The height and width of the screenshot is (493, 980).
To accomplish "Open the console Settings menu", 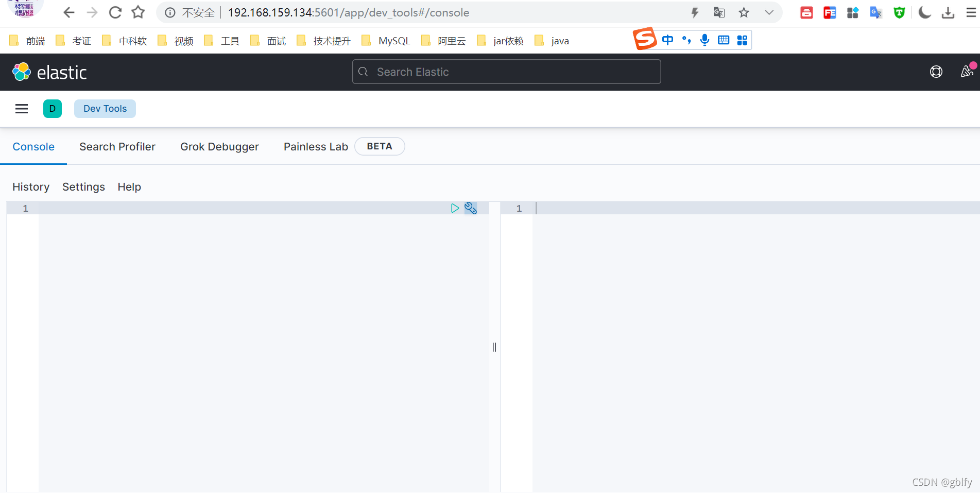I will (x=83, y=187).
